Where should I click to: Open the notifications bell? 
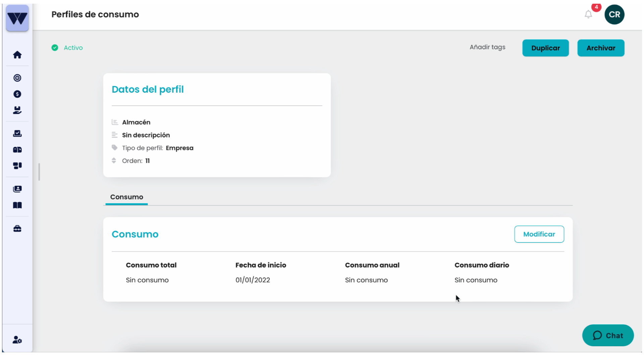coord(588,14)
